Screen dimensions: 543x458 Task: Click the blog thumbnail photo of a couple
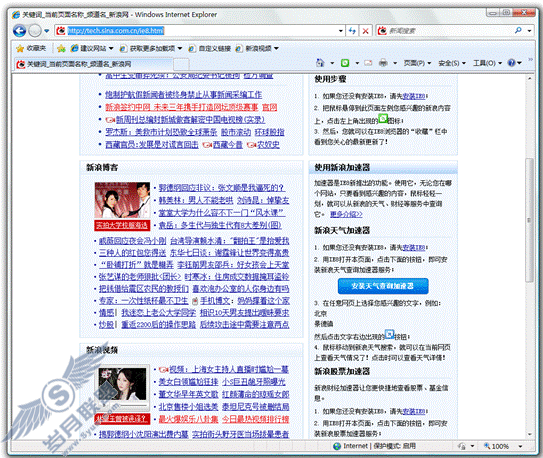pos(122,200)
